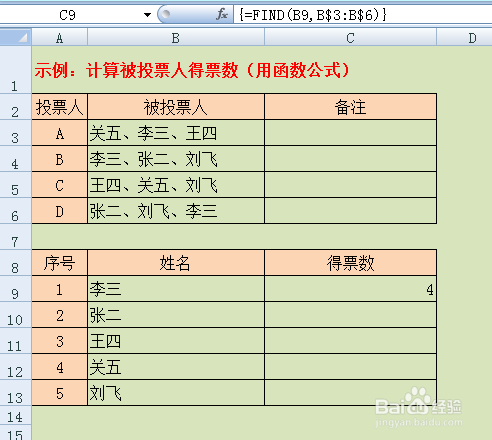Click voter cell C in row 5
Image resolution: width=492 pixels, height=440 pixels.
click(x=60, y=185)
